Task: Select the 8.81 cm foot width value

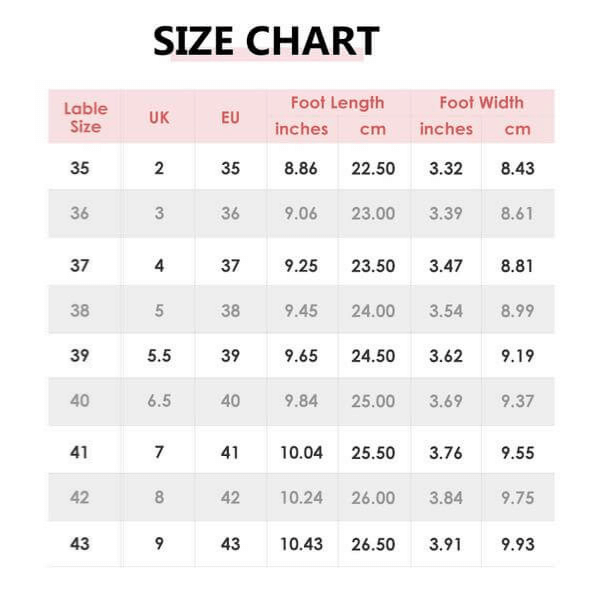Action: [517, 266]
